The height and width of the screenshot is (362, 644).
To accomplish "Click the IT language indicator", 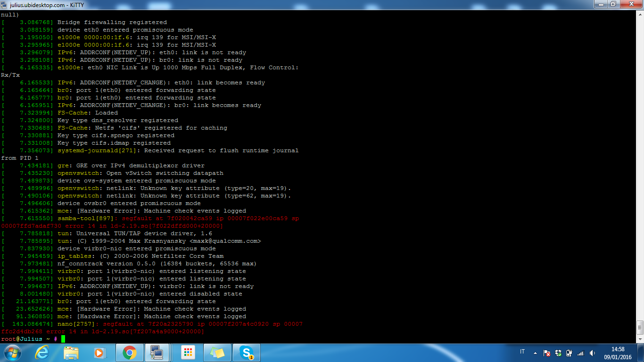I will [x=522, y=352].
